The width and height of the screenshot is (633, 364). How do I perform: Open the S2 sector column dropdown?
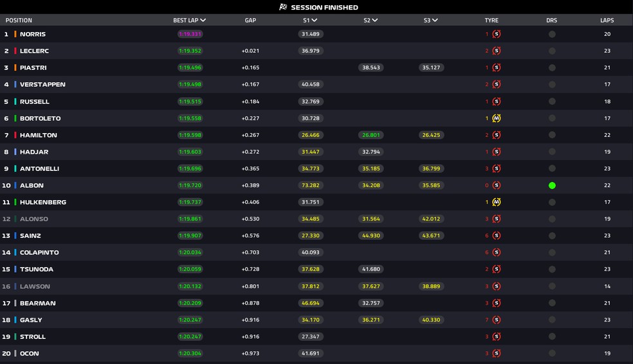(x=374, y=20)
